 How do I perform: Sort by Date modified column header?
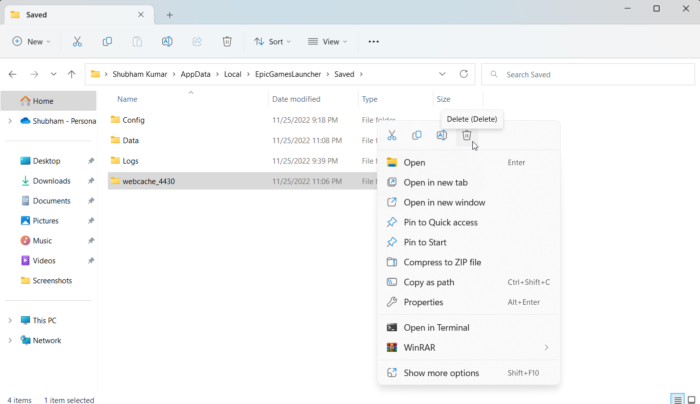(296, 99)
